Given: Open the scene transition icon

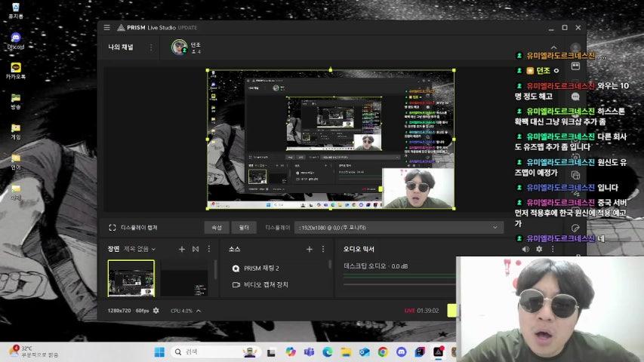Looking at the screenshot, I should [196, 249].
